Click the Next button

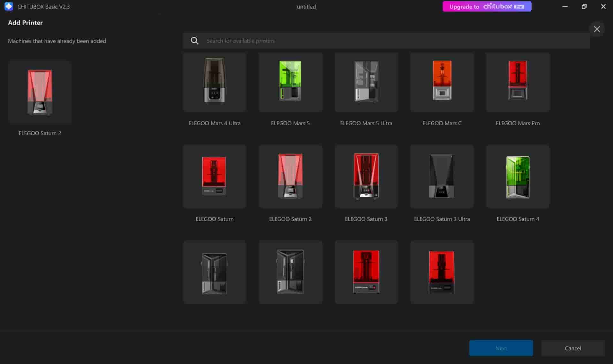tap(501, 348)
